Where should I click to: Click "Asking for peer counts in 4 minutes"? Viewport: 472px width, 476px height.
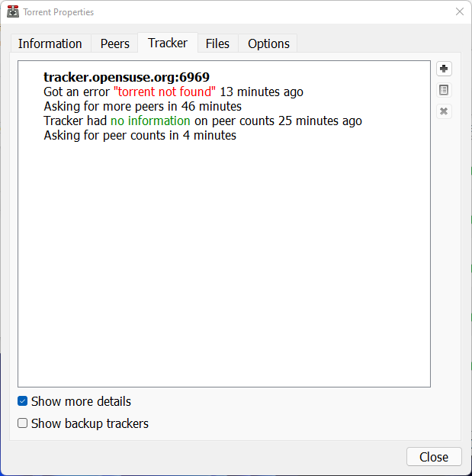[140, 135]
